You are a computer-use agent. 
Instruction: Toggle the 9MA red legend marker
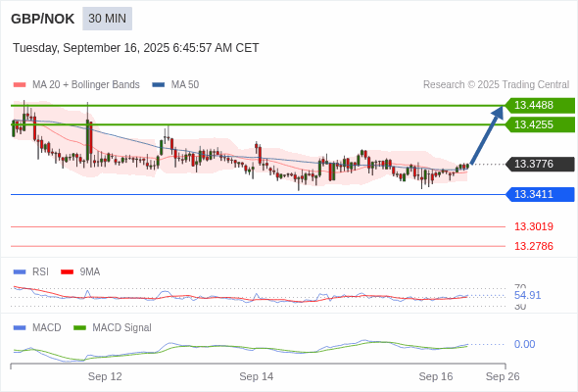(67, 272)
